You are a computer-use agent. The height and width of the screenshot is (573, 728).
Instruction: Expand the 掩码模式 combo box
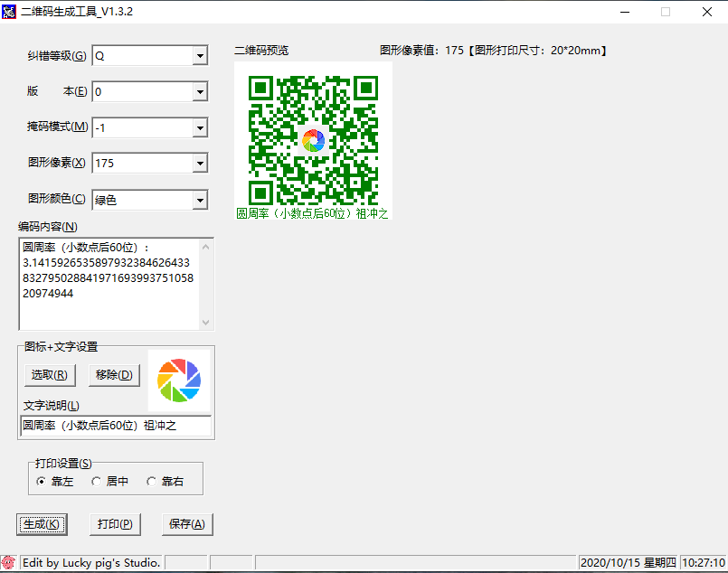click(200, 127)
